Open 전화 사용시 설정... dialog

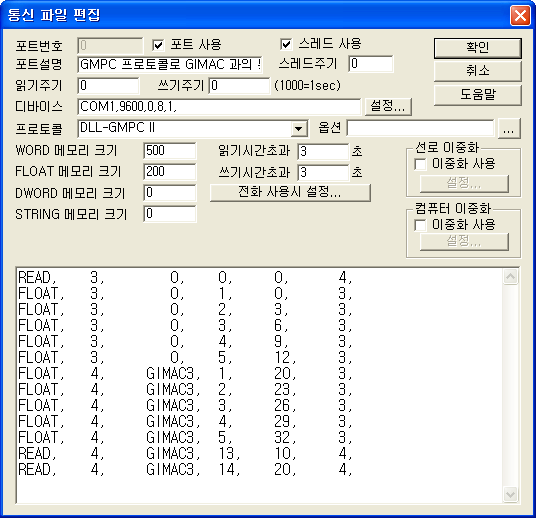(290, 192)
